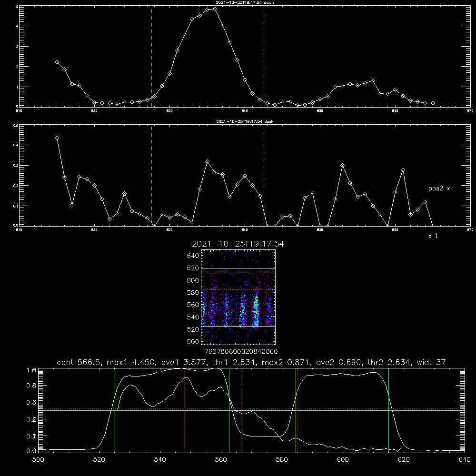Click the 500 label on spectrogram y-axis
Viewport: 476px width, 476px height.
coord(193,342)
